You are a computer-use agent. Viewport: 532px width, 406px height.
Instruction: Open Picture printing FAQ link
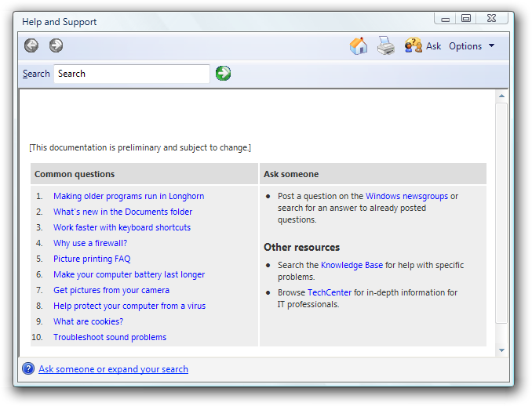(x=92, y=259)
